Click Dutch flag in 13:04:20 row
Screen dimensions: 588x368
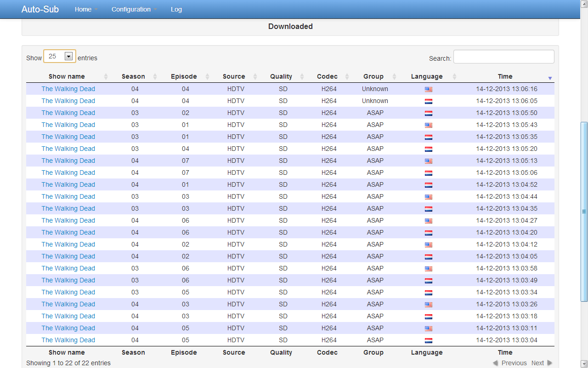click(429, 233)
